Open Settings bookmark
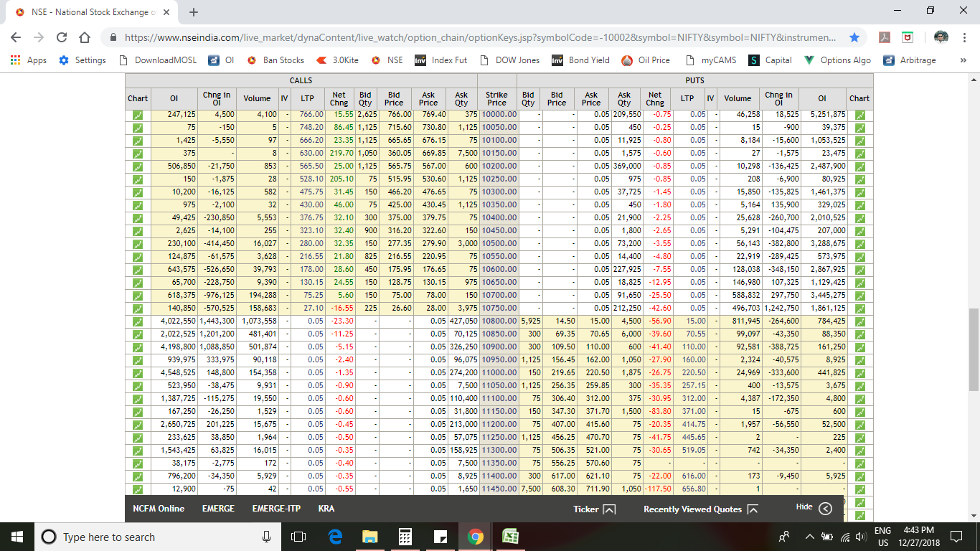The width and height of the screenshot is (980, 551). (x=82, y=60)
